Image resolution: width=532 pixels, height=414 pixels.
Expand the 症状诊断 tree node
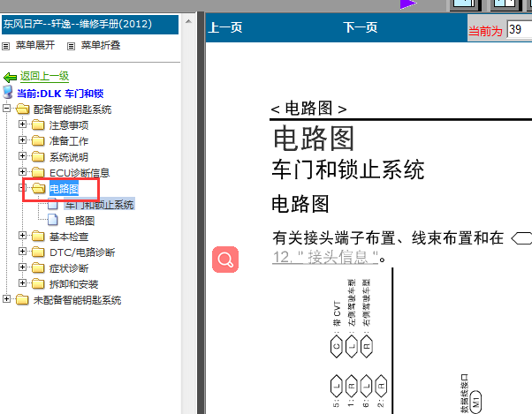[x=22, y=267]
